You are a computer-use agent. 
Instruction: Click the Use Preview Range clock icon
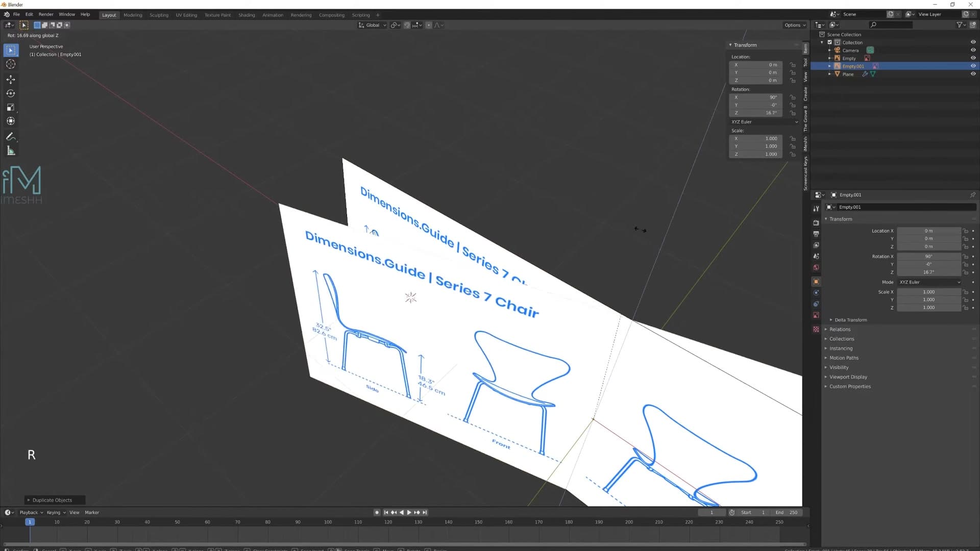click(732, 512)
